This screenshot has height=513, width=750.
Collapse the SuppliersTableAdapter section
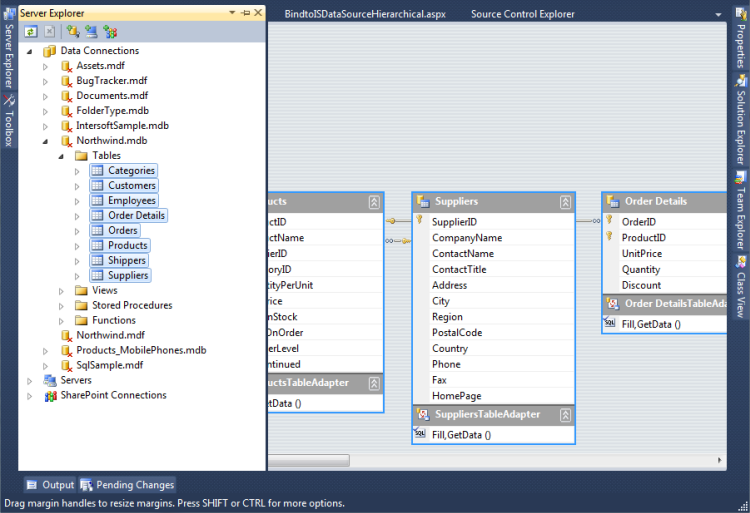pyautogui.click(x=564, y=414)
